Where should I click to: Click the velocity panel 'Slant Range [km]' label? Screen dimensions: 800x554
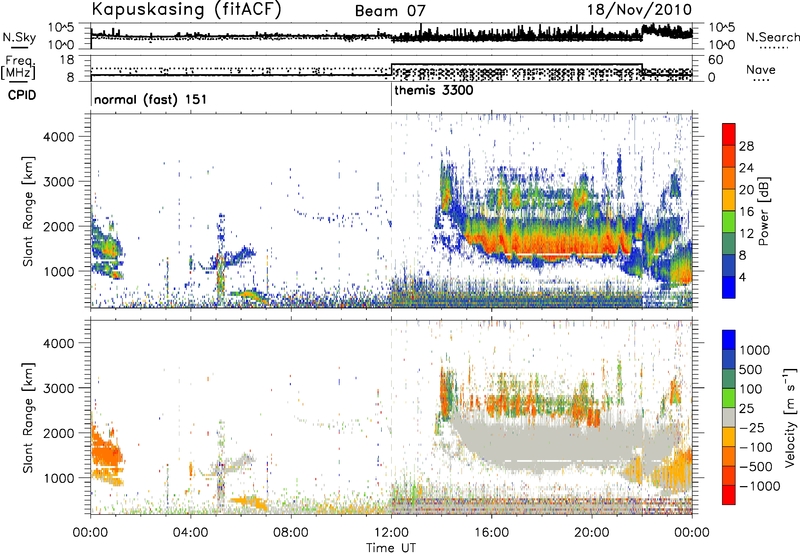28,417
